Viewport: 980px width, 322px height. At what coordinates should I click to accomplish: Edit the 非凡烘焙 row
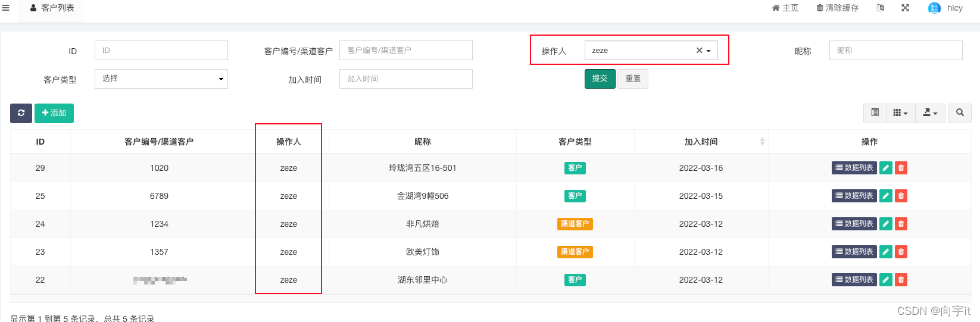pyautogui.click(x=886, y=224)
